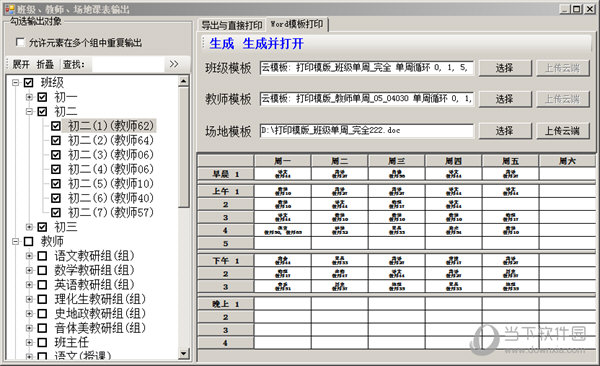Uncheck 初二(1)(教师62) checkbox
The height and width of the screenshot is (366, 600).
(56, 126)
